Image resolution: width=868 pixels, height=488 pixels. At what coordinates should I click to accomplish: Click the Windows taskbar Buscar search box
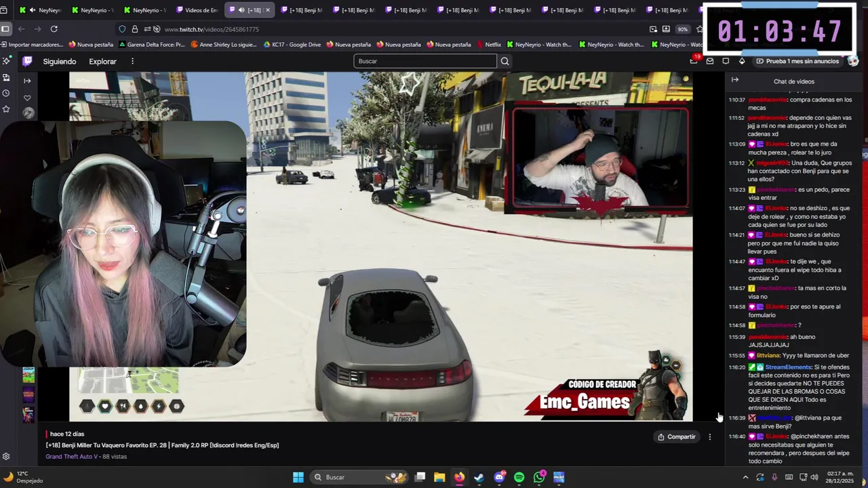click(359, 477)
